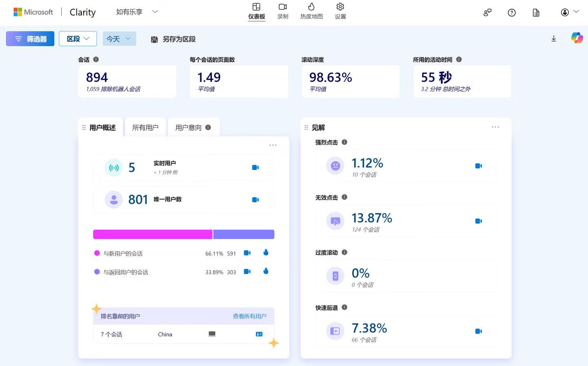Go to the 热度地图 heatmaps tab
This screenshot has width=588, height=366.
pyautogui.click(x=311, y=11)
